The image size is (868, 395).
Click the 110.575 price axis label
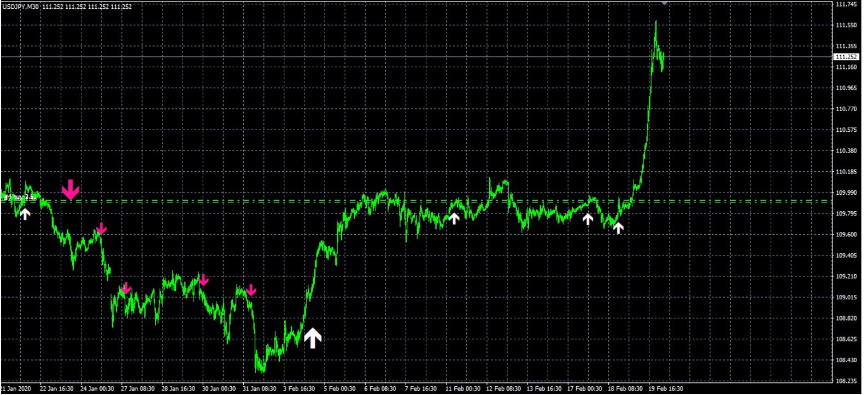[x=847, y=130]
